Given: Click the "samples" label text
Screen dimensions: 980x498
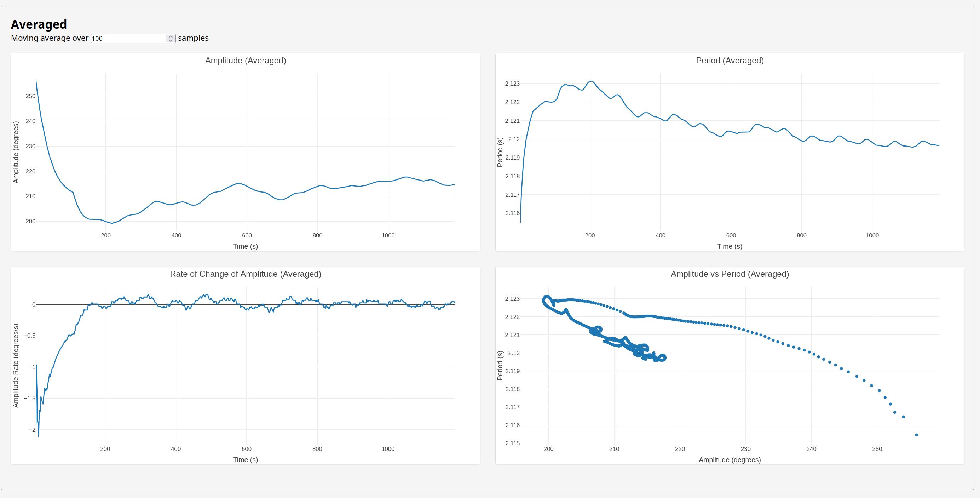Looking at the screenshot, I should click(193, 38).
